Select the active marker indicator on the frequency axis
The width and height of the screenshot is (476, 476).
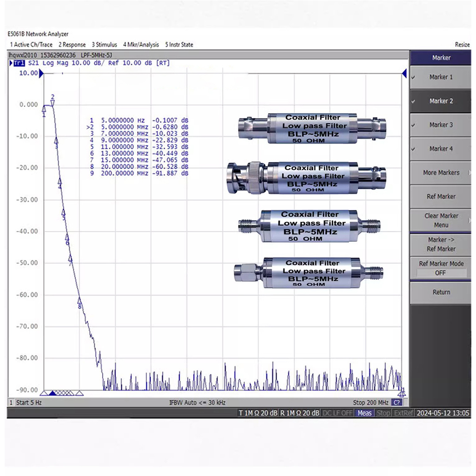point(53,393)
